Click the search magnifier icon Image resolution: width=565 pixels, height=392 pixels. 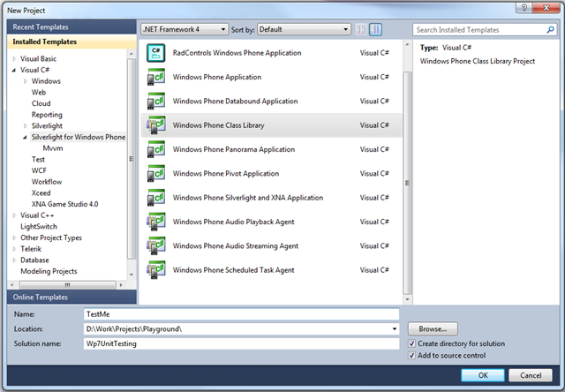pos(550,30)
